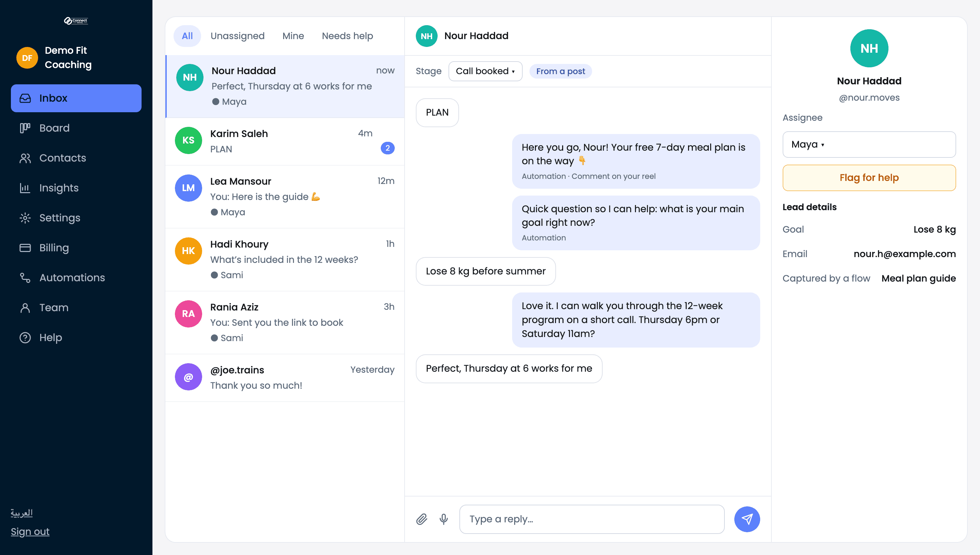The width and height of the screenshot is (980, 555).
Task: Open the Lea Mansour conversation
Action: click(x=284, y=197)
